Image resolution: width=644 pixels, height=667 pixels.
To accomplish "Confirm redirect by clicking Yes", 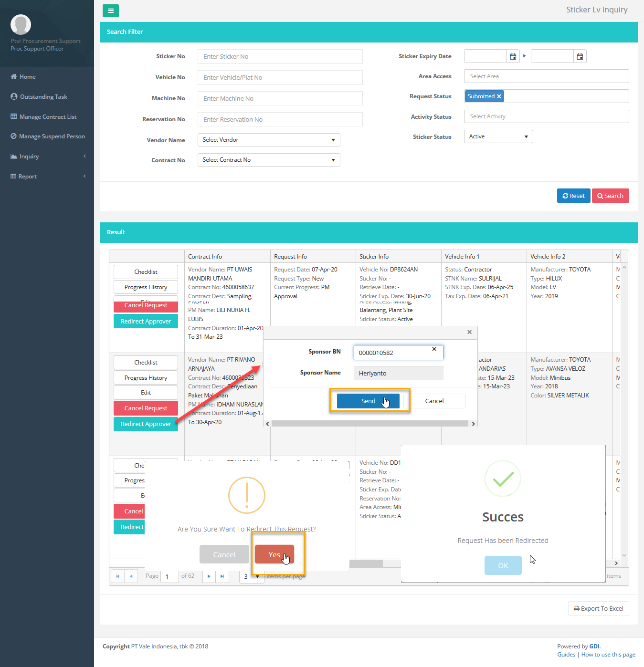I will (274, 554).
